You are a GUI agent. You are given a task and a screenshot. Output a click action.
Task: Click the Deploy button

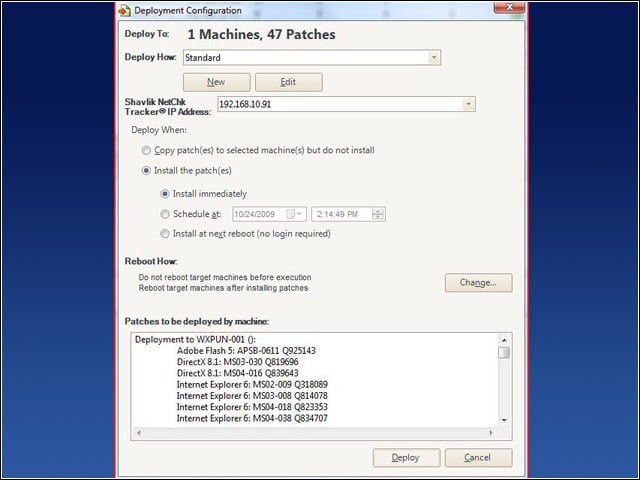coord(406,458)
